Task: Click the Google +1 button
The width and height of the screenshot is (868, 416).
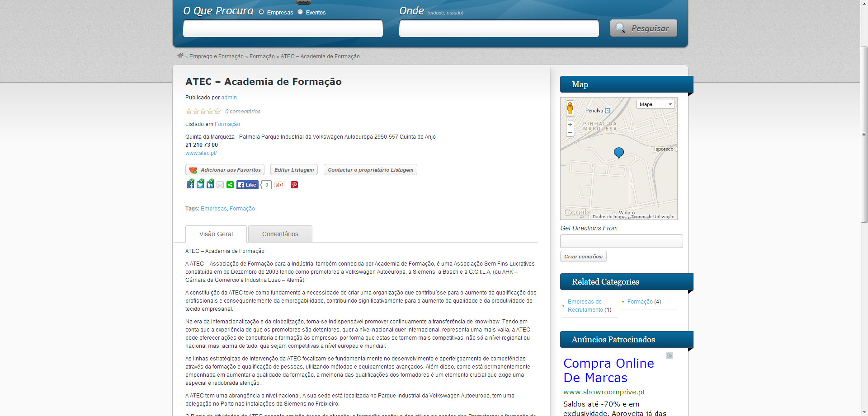Action: 280,185
